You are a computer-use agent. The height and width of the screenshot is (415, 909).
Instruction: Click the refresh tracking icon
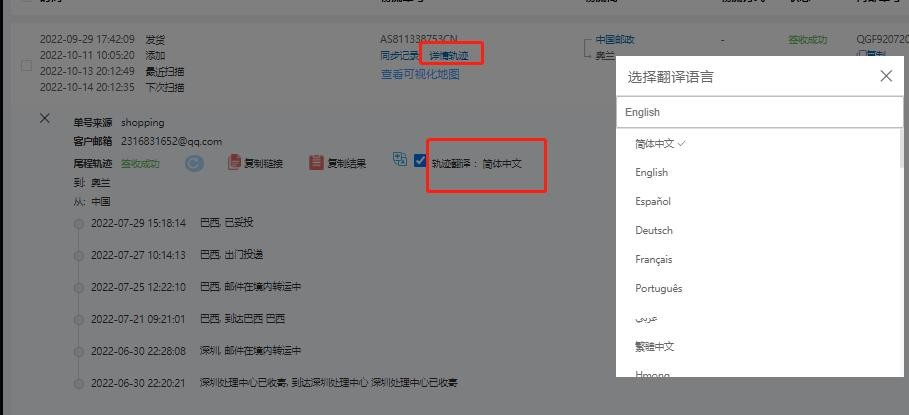(194, 163)
